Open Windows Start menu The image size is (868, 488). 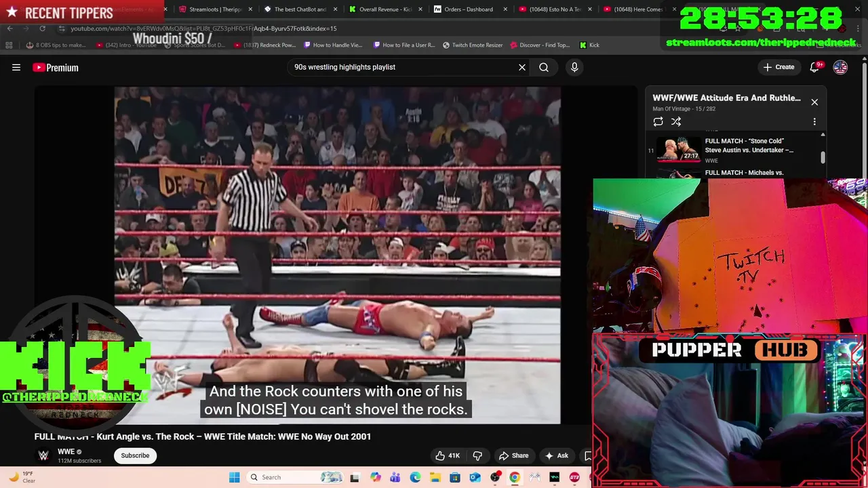tap(235, 477)
